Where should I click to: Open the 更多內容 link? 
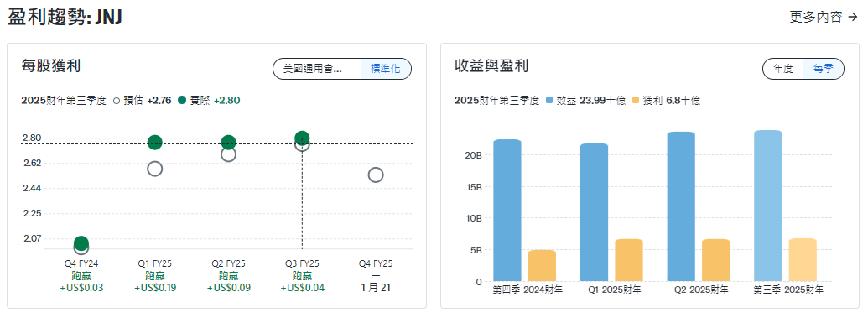tap(824, 17)
